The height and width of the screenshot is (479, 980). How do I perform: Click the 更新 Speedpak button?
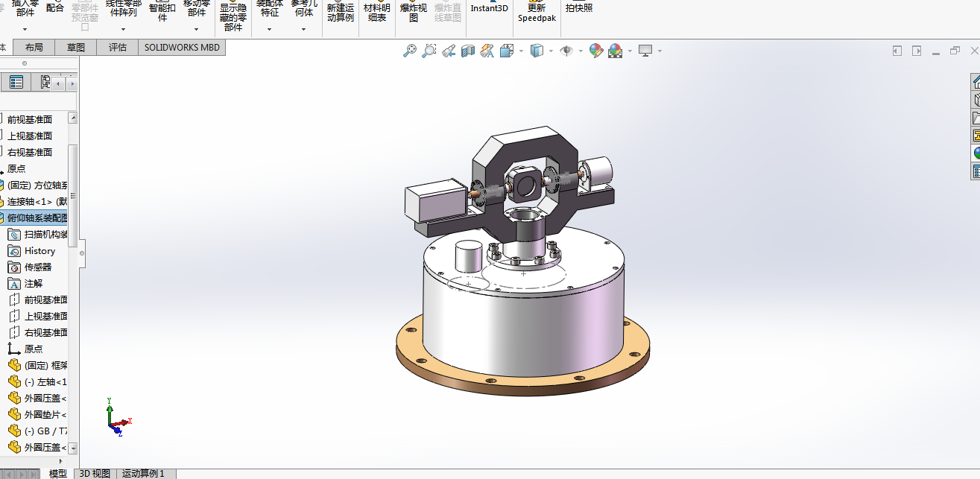537,13
